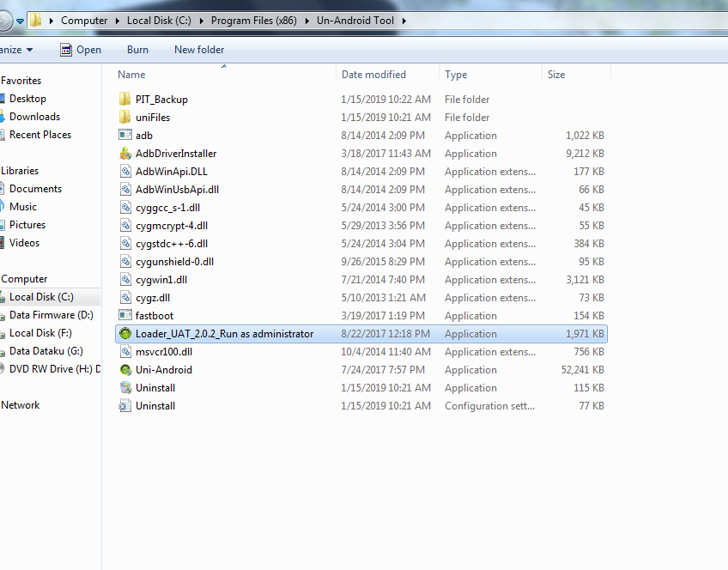The height and width of the screenshot is (570, 728).
Task: Click the 52,241 KB size cell
Action: 583,369
